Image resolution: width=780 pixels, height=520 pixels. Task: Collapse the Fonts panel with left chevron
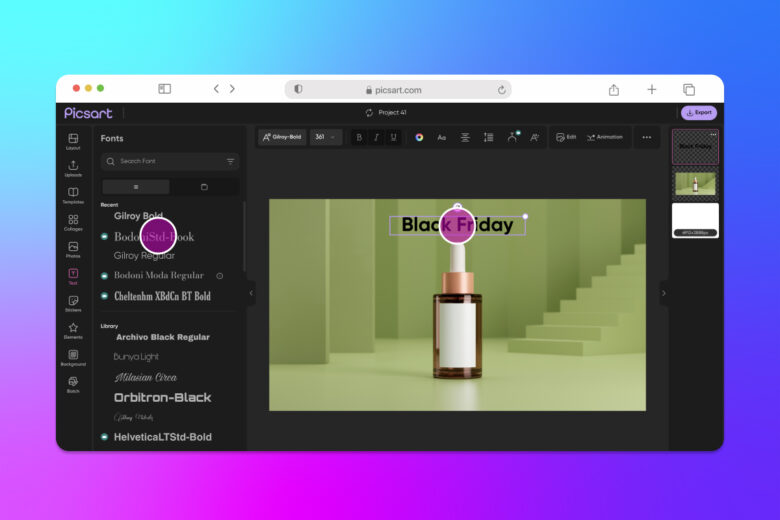[x=251, y=293]
